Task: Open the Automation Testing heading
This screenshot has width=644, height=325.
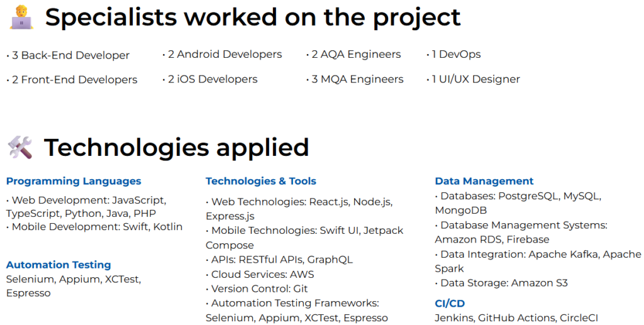Action: coord(58,265)
